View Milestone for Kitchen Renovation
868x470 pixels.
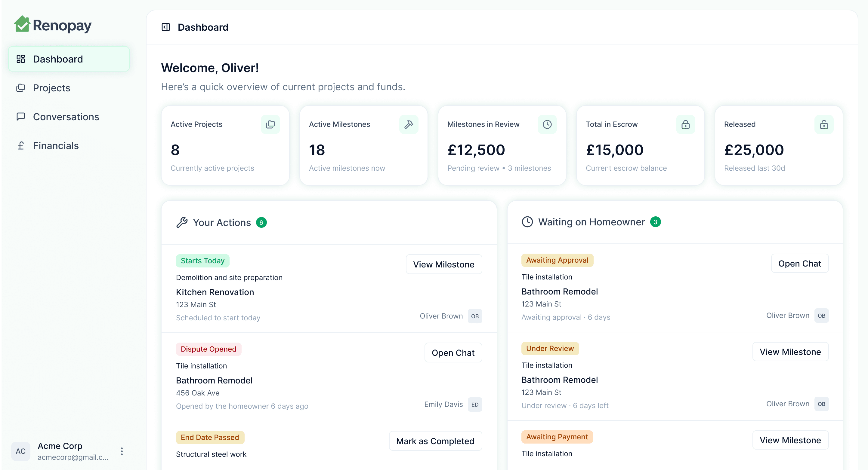point(444,264)
